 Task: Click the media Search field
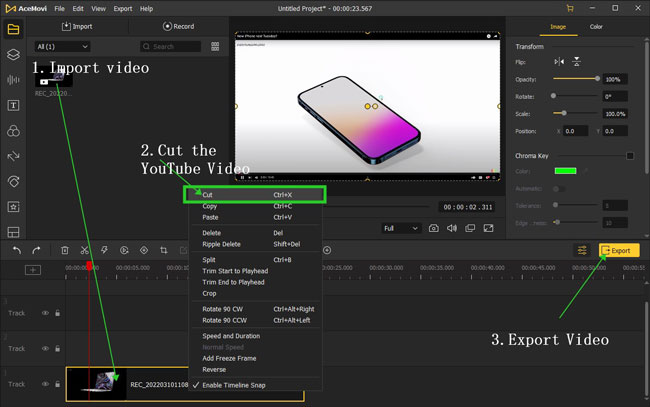tap(170, 46)
